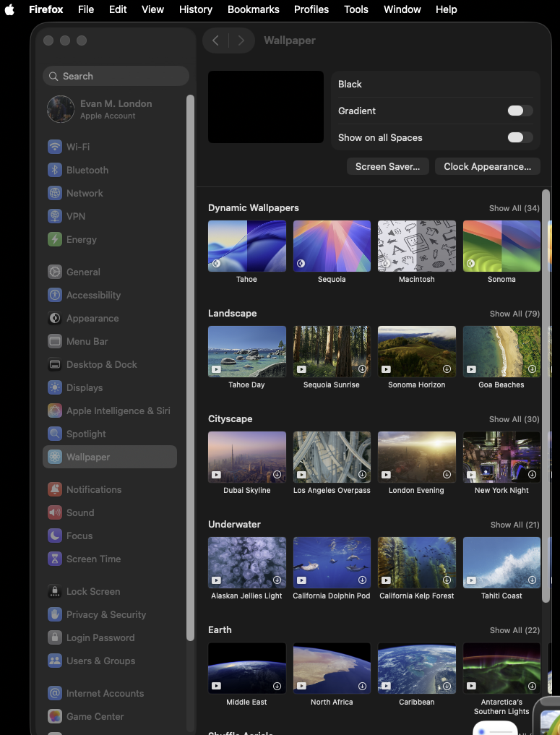Click the Search field in sidebar

(116, 76)
